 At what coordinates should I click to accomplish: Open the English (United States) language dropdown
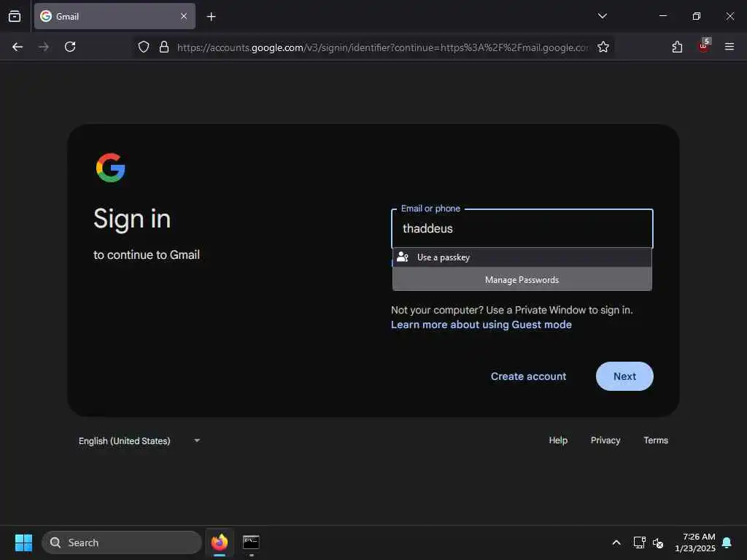[139, 441]
